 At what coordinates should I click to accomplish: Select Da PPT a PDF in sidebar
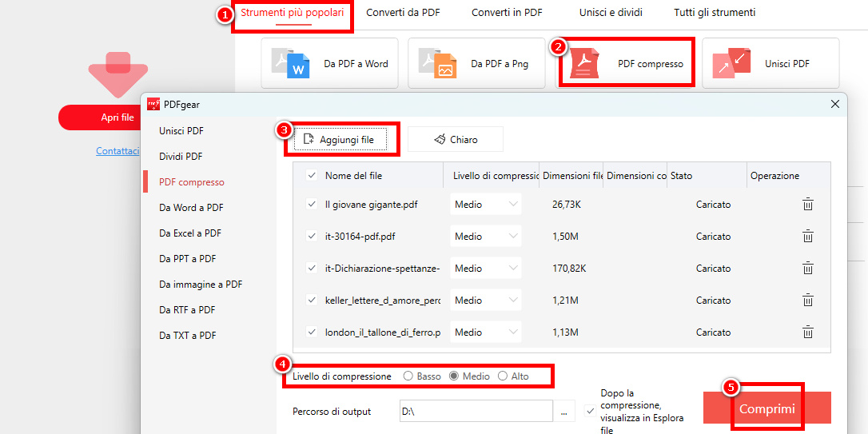(188, 258)
